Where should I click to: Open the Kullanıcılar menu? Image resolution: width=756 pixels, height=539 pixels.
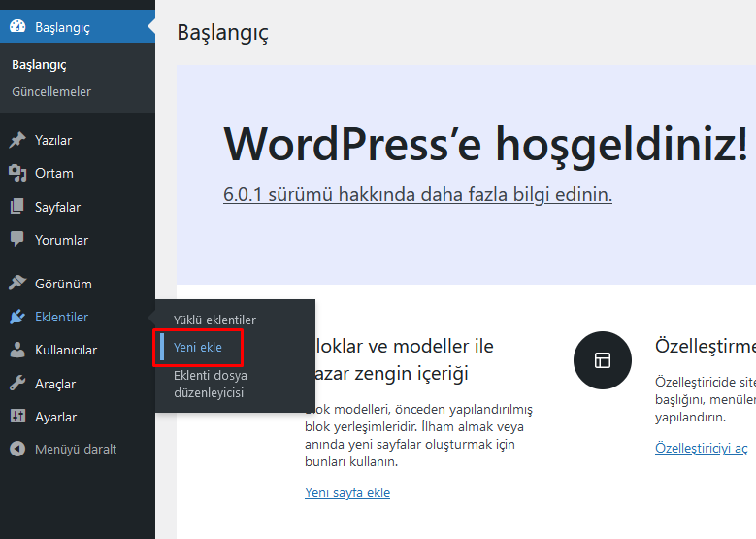[x=66, y=350]
